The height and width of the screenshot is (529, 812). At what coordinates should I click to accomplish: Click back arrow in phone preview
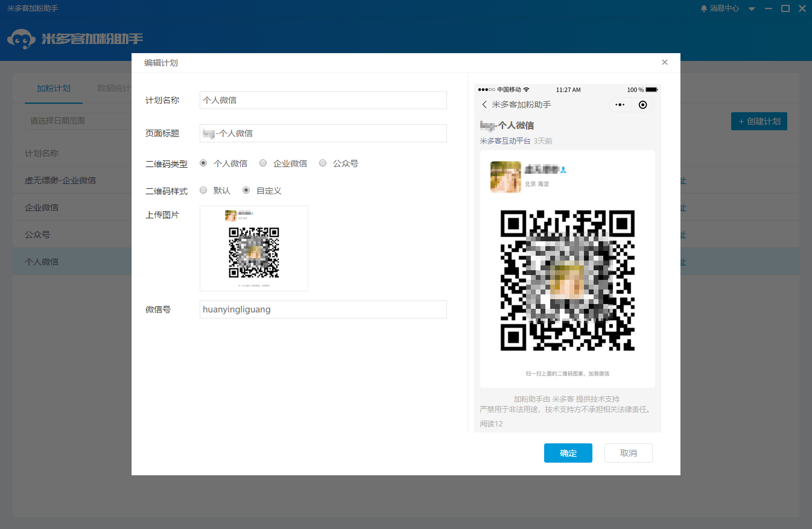point(484,104)
